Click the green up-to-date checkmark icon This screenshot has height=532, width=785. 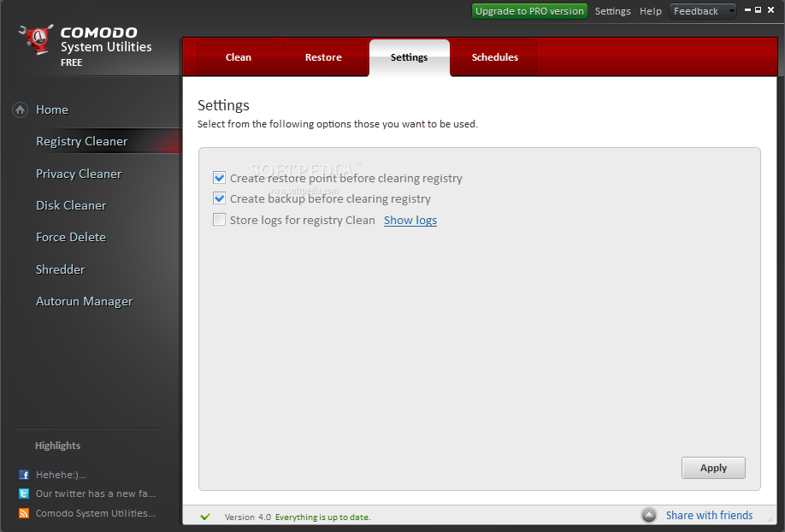(204, 517)
